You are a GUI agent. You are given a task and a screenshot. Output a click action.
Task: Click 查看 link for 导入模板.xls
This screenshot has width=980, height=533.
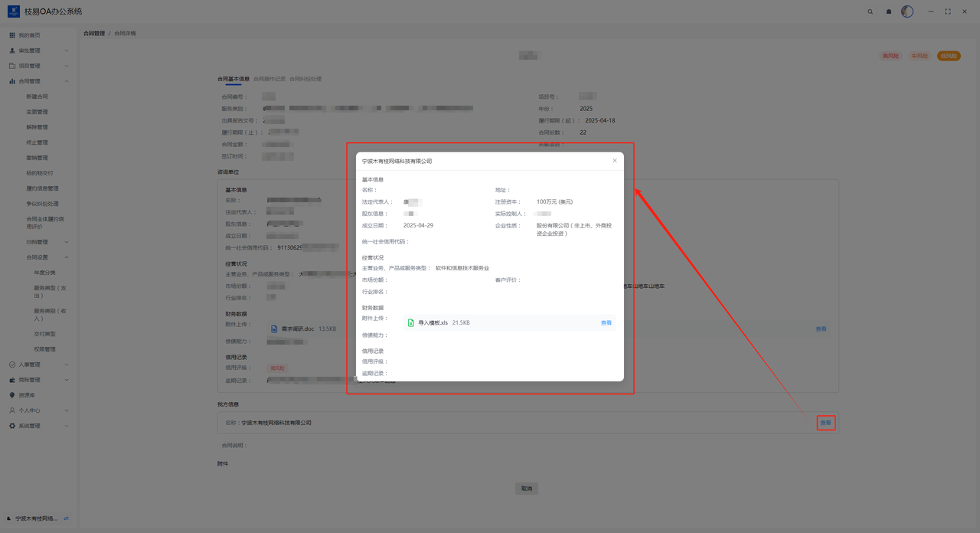point(606,323)
